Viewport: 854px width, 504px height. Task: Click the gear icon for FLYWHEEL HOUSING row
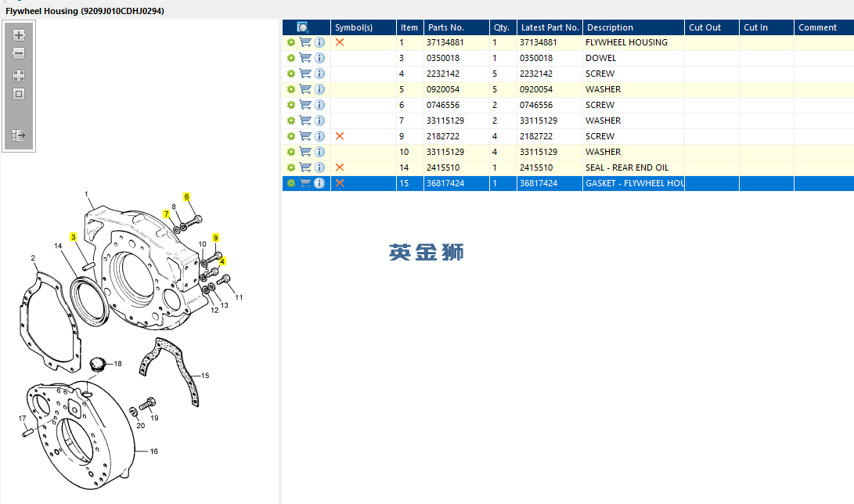click(x=291, y=42)
